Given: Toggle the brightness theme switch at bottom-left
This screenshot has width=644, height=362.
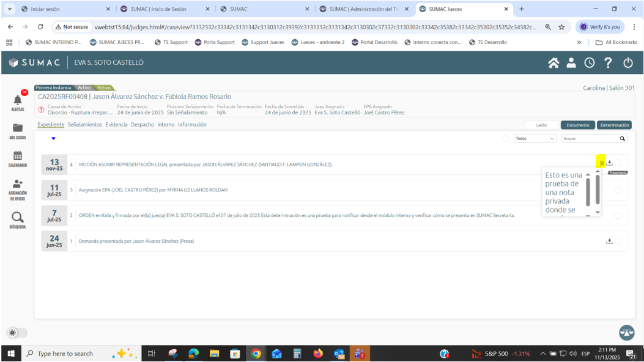Looking at the screenshot, I should [x=17, y=333].
